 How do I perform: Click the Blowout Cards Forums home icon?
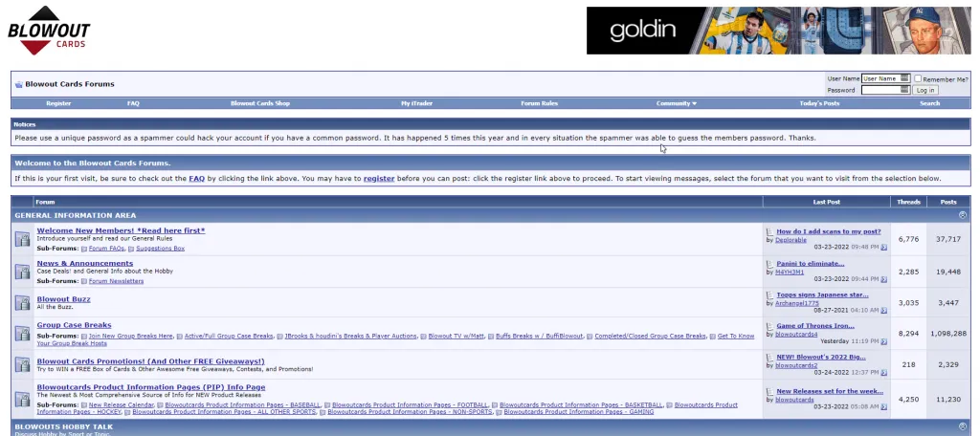(19, 84)
